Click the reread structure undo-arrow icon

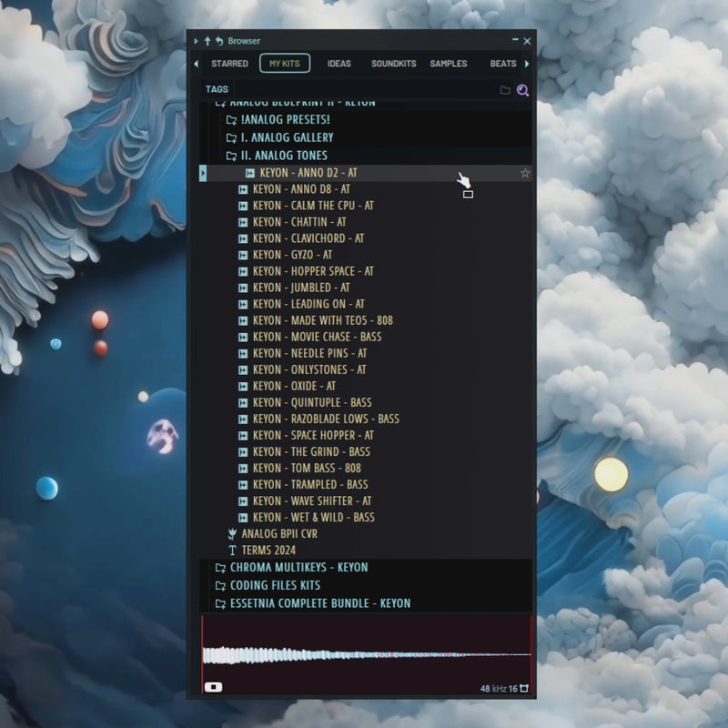218,41
